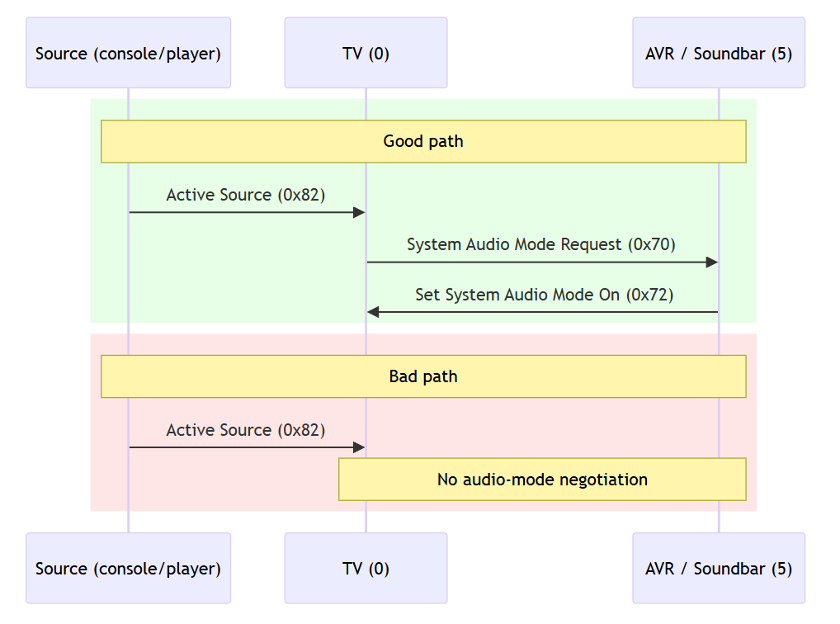Image resolution: width=840 pixels, height=624 pixels.
Task: Click the System Audio Mode Request (0x70) label
Action: pyautogui.click(x=541, y=244)
